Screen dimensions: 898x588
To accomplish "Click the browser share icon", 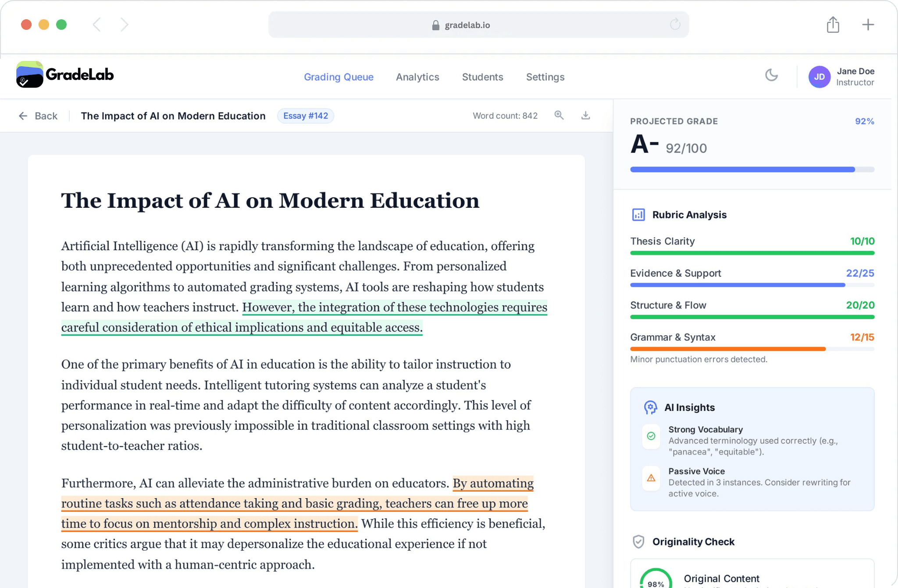I will click(x=833, y=25).
